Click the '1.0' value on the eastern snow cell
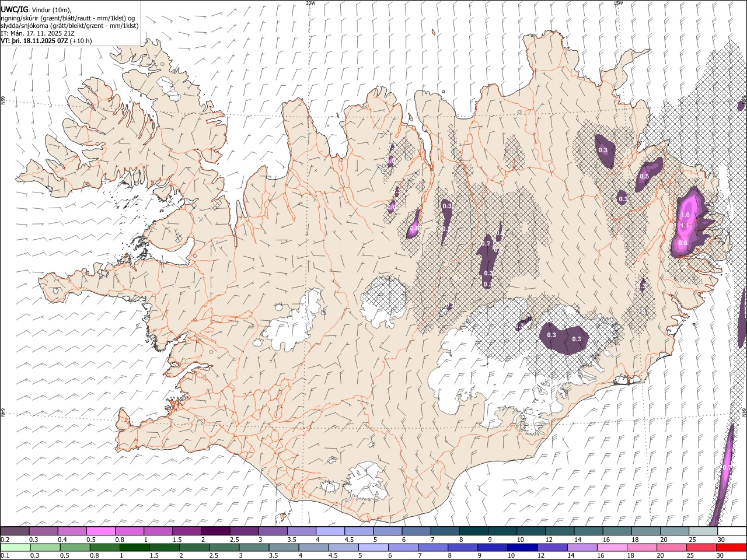 (685, 215)
